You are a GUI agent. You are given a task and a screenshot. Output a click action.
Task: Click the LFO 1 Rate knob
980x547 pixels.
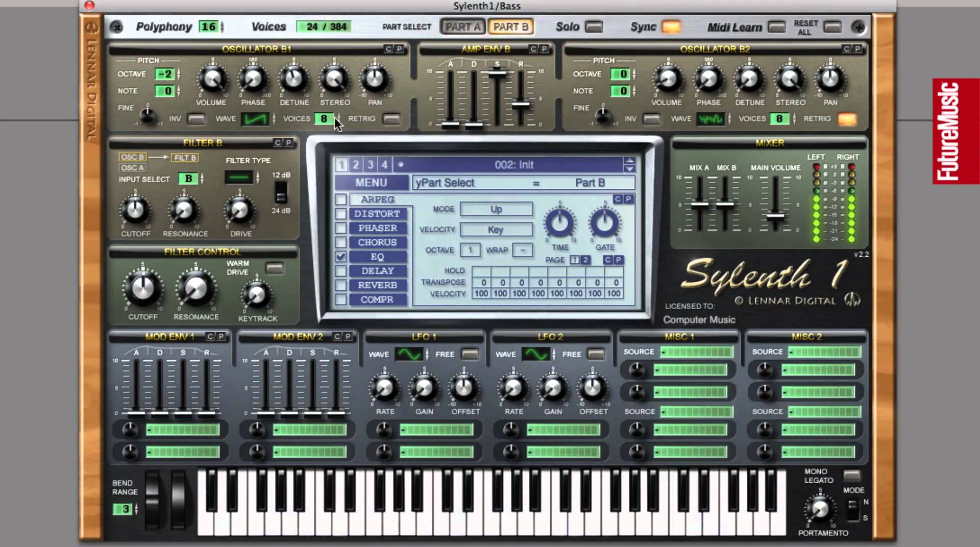[385, 389]
